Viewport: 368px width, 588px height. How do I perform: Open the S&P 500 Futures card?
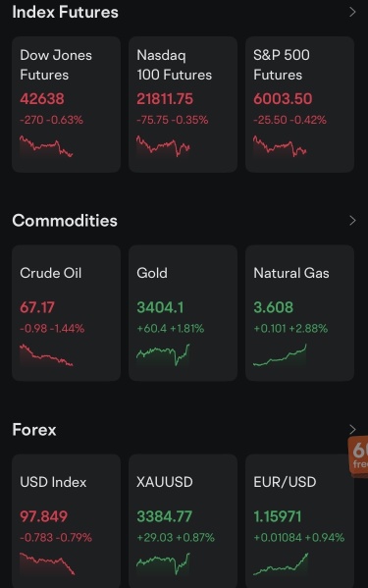pyautogui.click(x=299, y=104)
